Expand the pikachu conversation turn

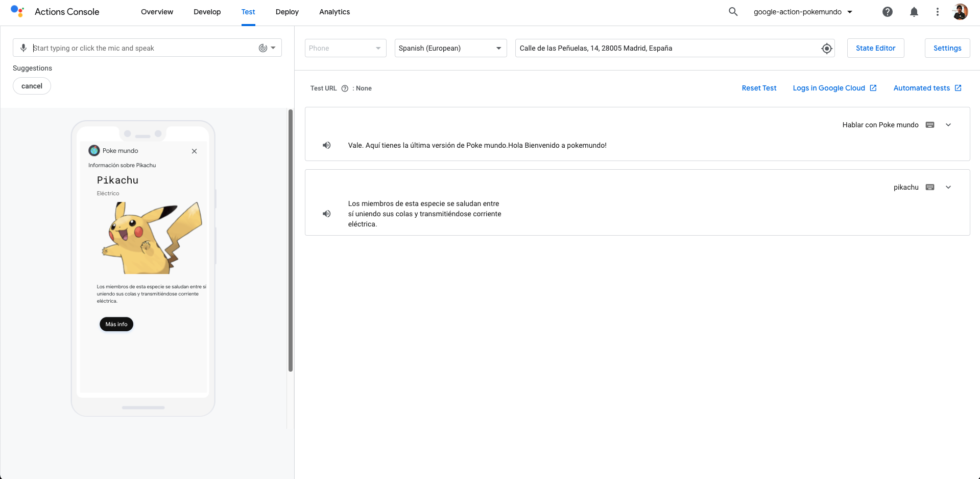tap(948, 187)
